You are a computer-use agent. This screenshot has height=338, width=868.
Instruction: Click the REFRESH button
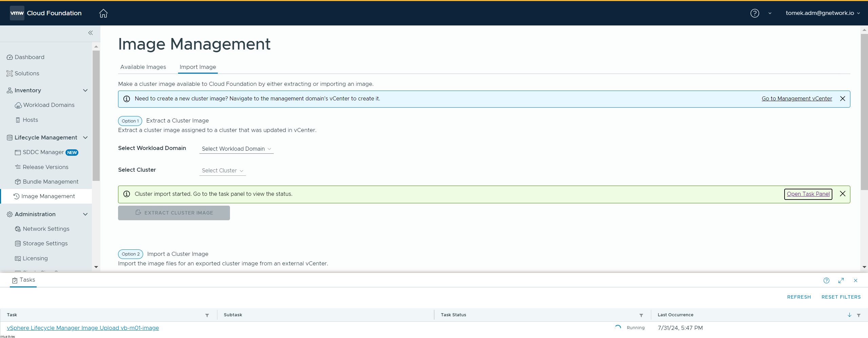tap(799, 297)
